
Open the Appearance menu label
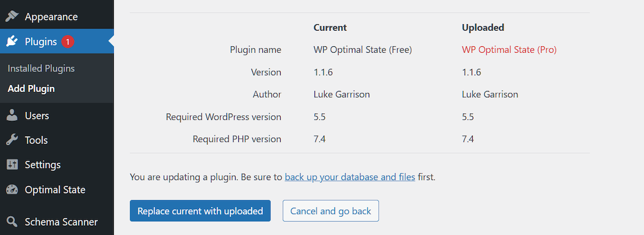51,17
